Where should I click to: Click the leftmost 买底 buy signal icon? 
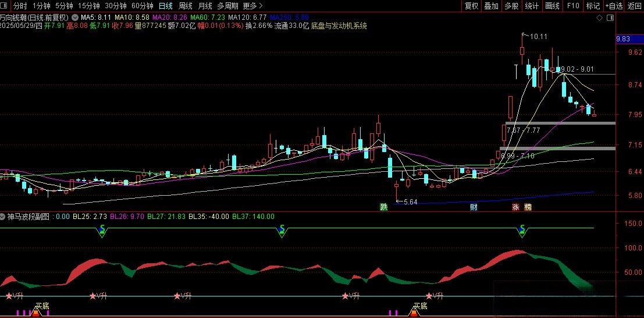(35, 313)
